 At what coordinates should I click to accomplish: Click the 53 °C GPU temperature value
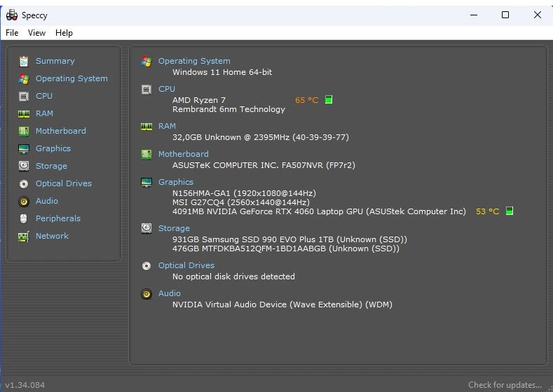[x=487, y=211]
